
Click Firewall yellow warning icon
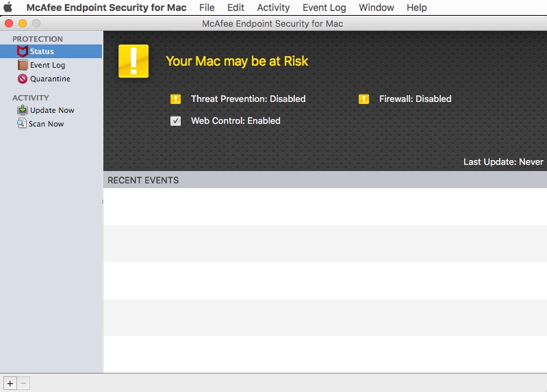point(364,99)
